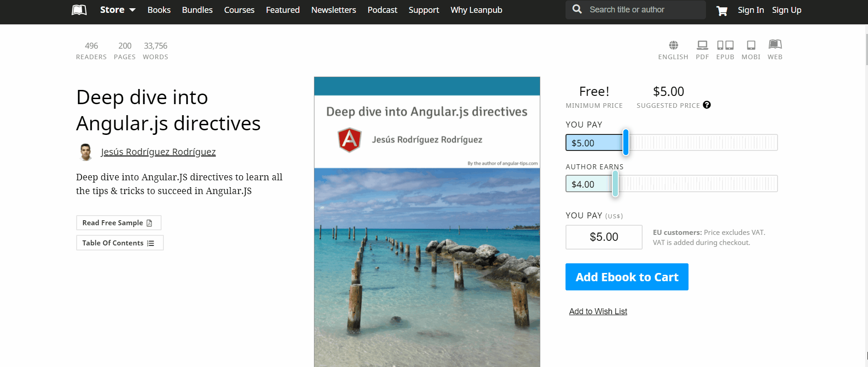Go to Podcast page
This screenshot has height=367, width=868.
point(382,10)
